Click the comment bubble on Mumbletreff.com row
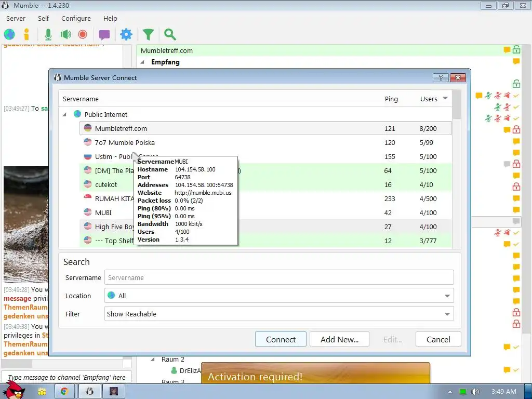532x399 pixels. [507, 50]
